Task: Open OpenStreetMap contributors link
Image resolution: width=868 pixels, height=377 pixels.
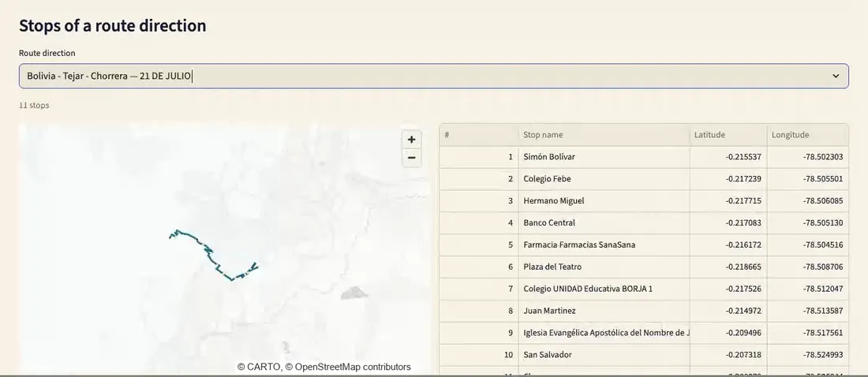Action: click(353, 367)
